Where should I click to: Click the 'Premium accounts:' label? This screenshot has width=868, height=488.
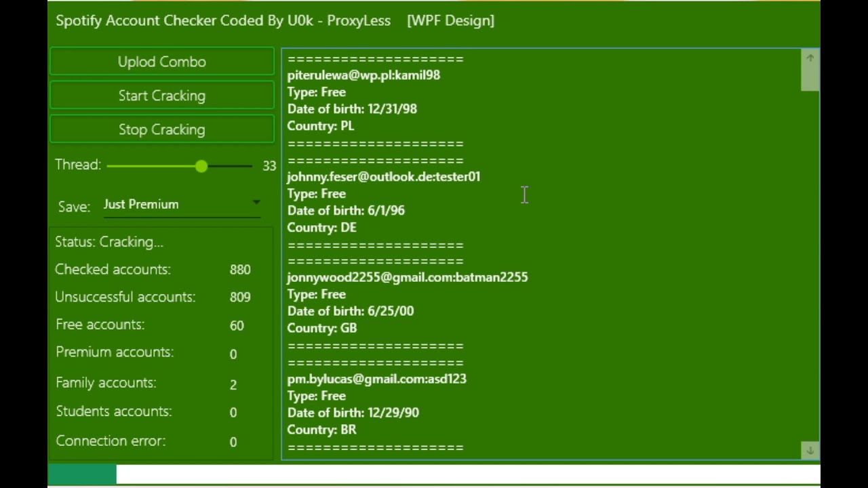pyautogui.click(x=115, y=352)
